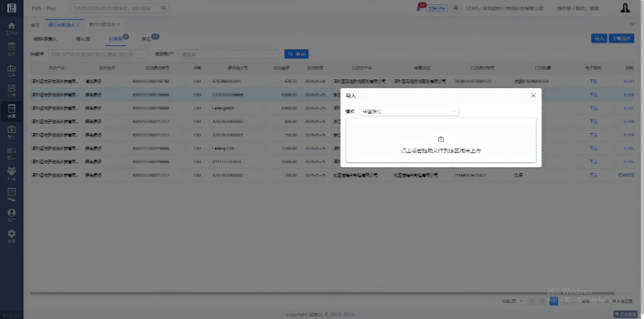Open the user avatar in top right

click(x=625, y=9)
